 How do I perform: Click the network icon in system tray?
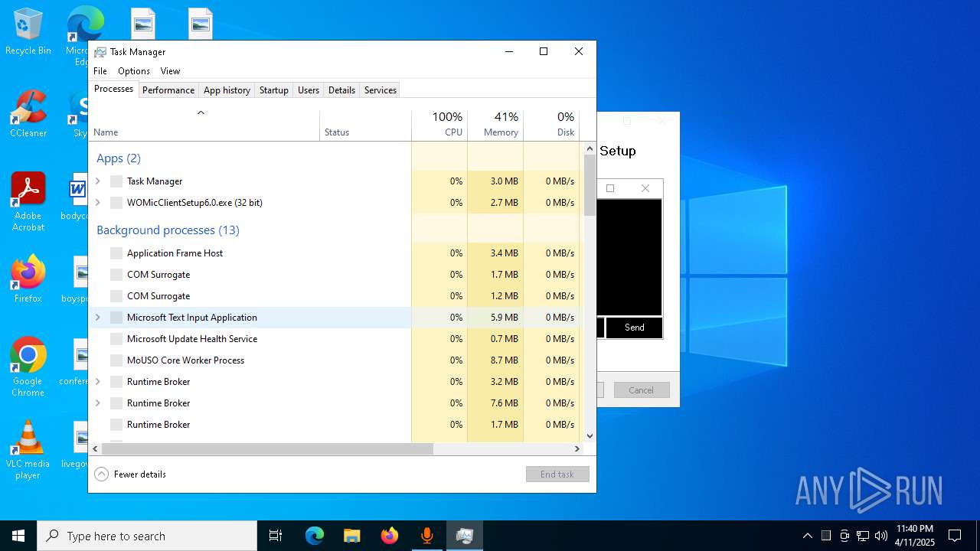863,536
